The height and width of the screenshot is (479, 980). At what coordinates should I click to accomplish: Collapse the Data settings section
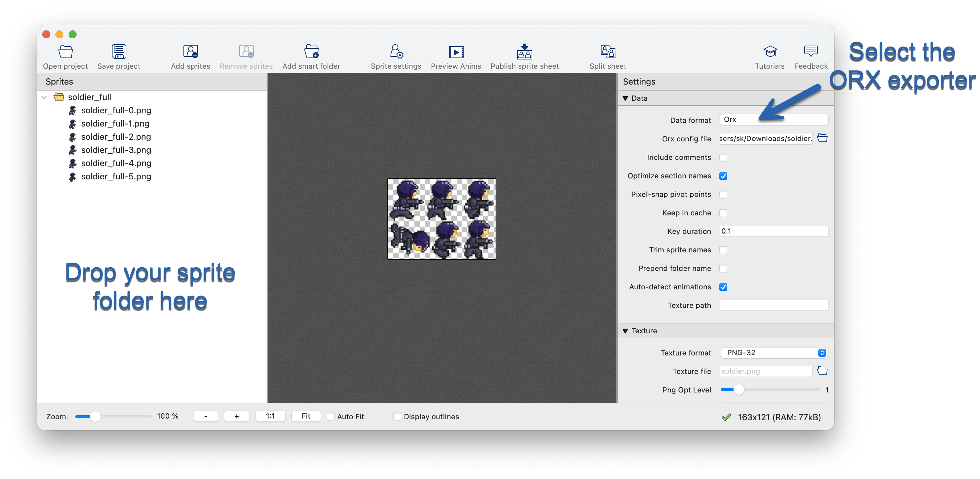tap(626, 98)
